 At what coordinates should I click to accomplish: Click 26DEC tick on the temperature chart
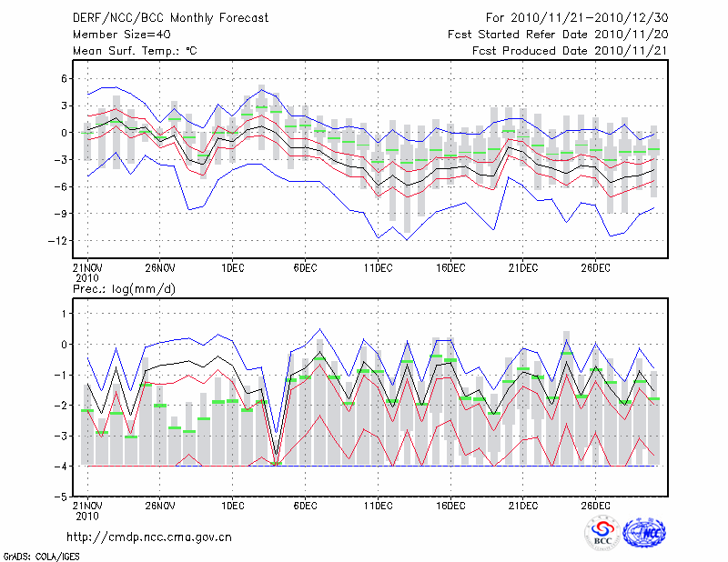click(x=596, y=268)
